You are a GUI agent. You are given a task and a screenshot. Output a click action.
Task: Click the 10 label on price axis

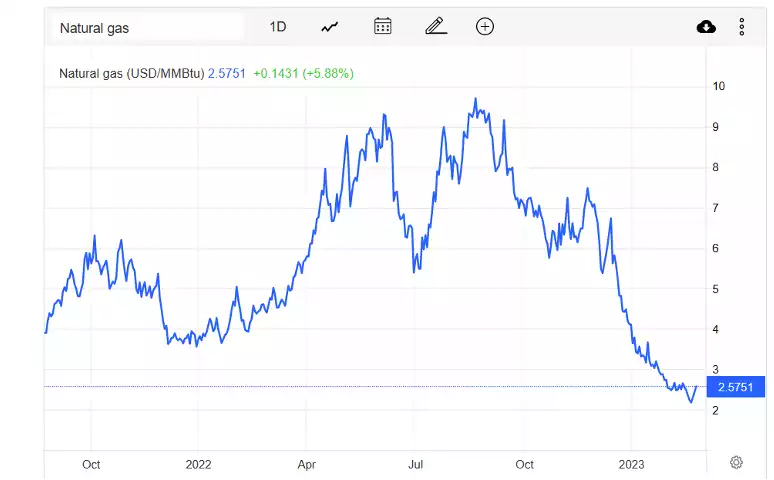click(719, 86)
